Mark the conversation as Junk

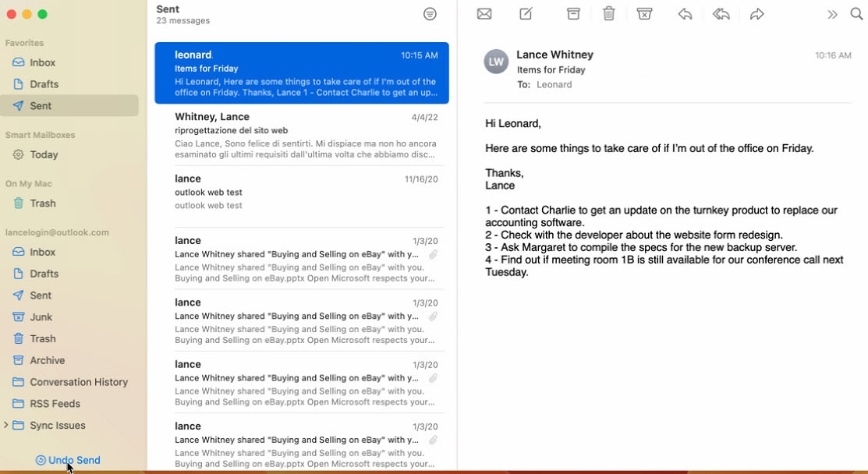coord(645,13)
